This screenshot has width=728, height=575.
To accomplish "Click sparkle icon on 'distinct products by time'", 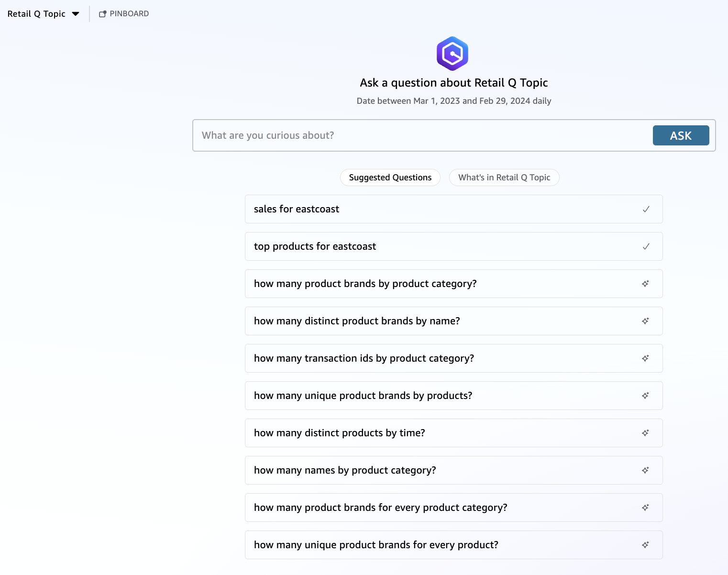I will [x=646, y=433].
